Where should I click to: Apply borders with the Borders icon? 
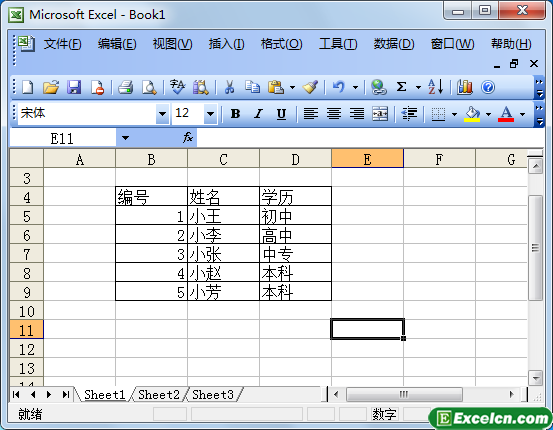(x=438, y=114)
